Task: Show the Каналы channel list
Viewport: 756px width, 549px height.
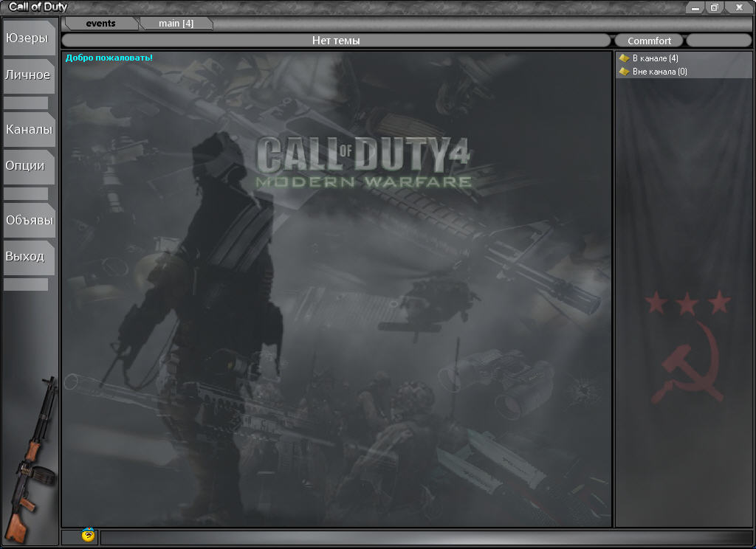Action: pyautogui.click(x=29, y=129)
